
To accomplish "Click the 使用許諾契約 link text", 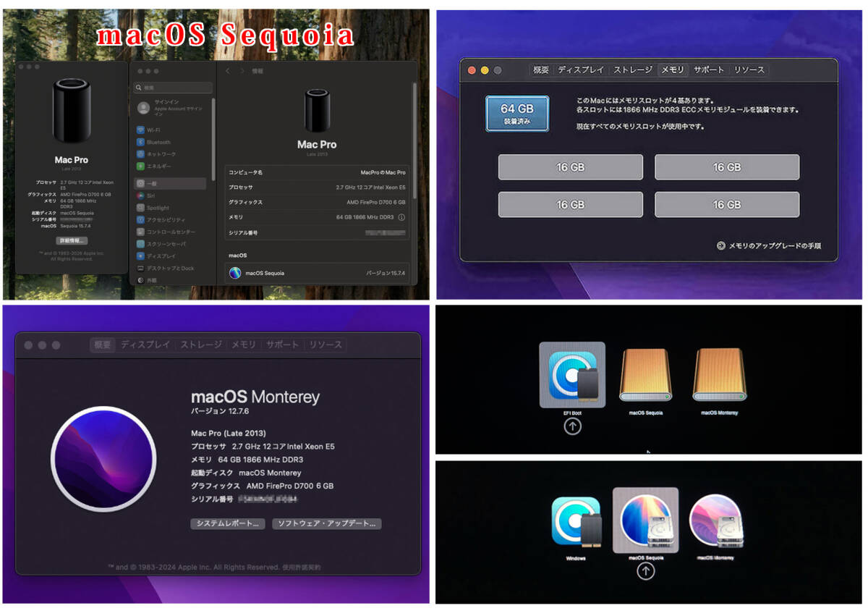I will click(301, 568).
